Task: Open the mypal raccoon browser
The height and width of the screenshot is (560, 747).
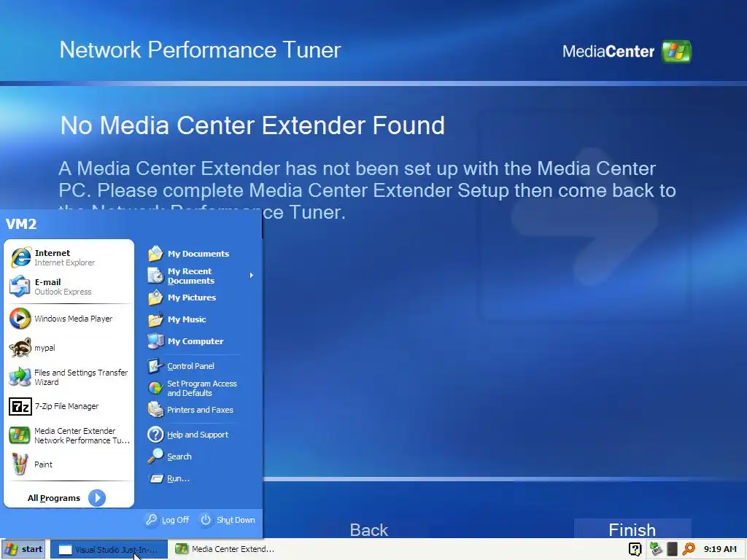Action: tap(69, 348)
